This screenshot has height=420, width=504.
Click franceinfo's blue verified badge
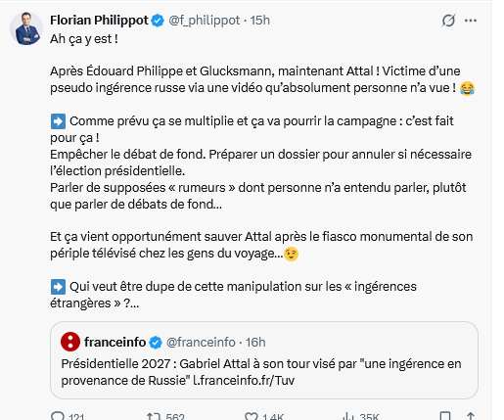click(156, 343)
